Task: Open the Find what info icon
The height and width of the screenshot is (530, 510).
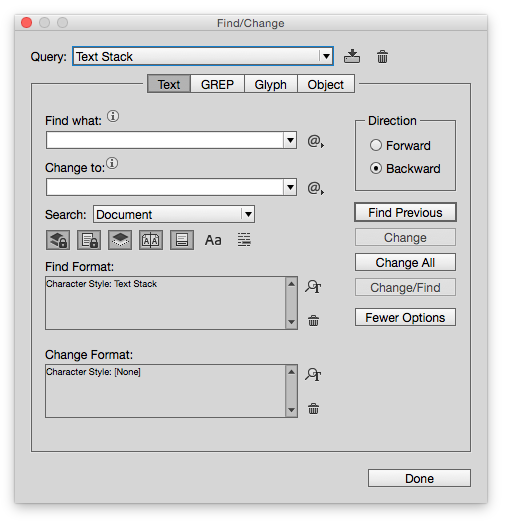Action: point(113,117)
